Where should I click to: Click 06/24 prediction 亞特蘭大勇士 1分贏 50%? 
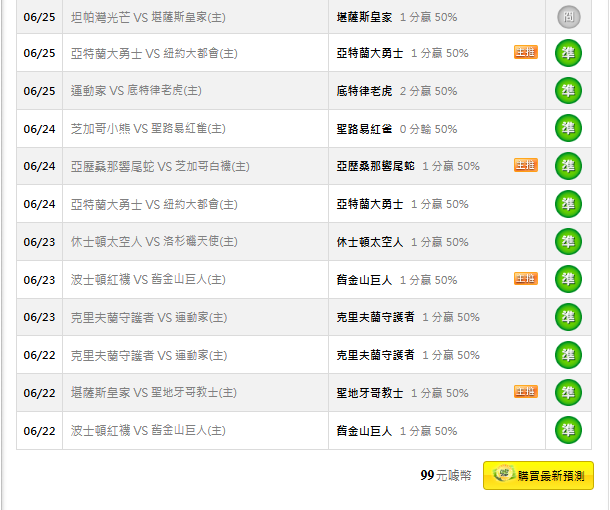tap(403, 204)
